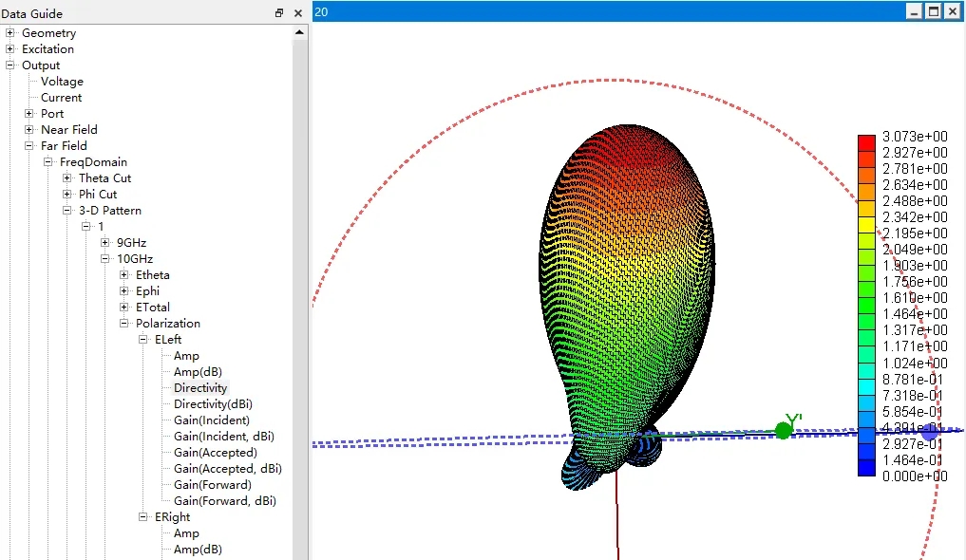Select Gain(Accepted, dBi) item
Image resolution: width=966 pixels, height=560 pixels.
pyautogui.click(x=227, y=469)
